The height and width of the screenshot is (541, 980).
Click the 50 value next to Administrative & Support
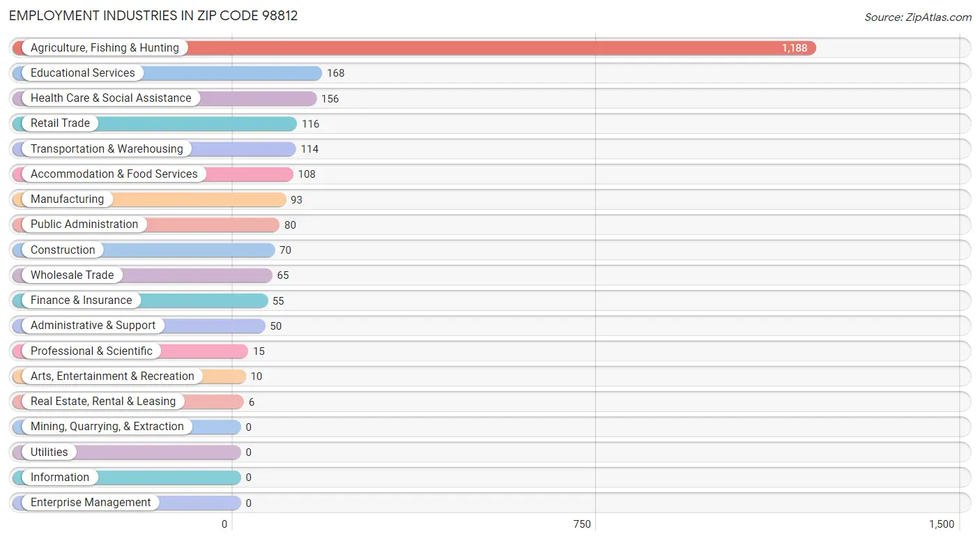click(276, 326)
